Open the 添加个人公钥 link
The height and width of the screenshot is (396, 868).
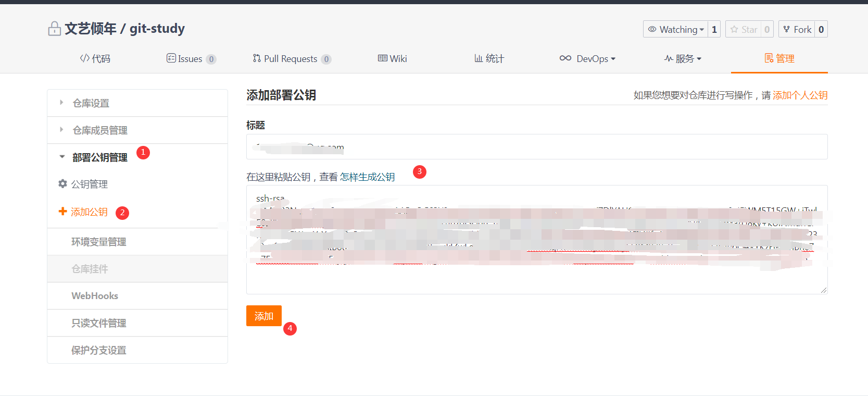coord(800,95)
